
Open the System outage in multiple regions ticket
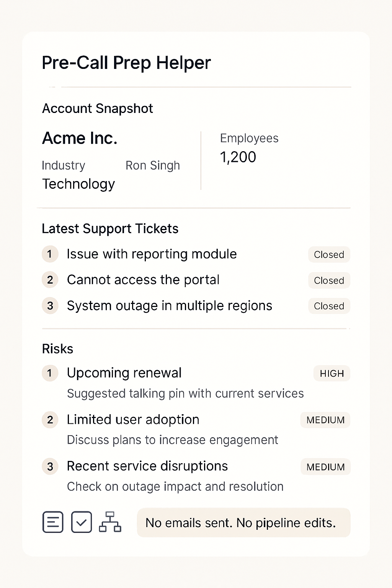[x=169, y=306]
